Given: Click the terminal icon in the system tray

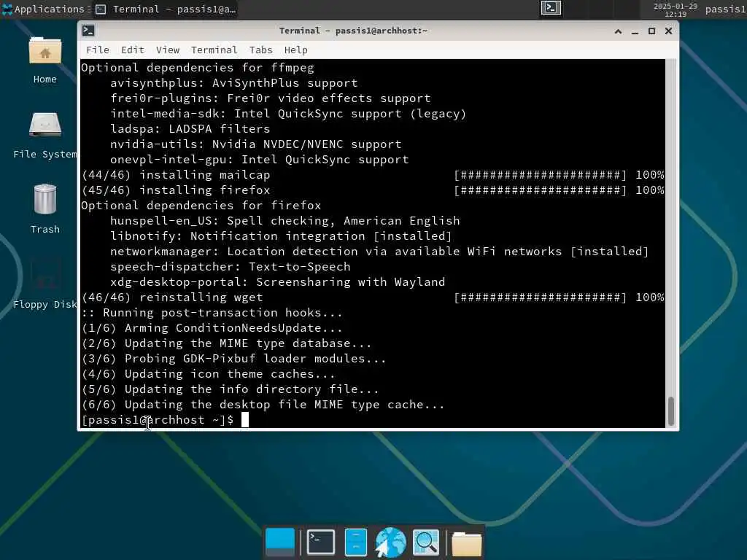Looking at the screenshot, I should (551, 8).
